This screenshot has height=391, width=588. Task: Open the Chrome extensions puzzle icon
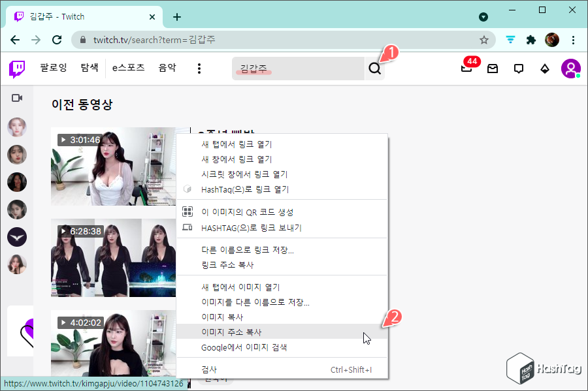click(x=530, y=39)
